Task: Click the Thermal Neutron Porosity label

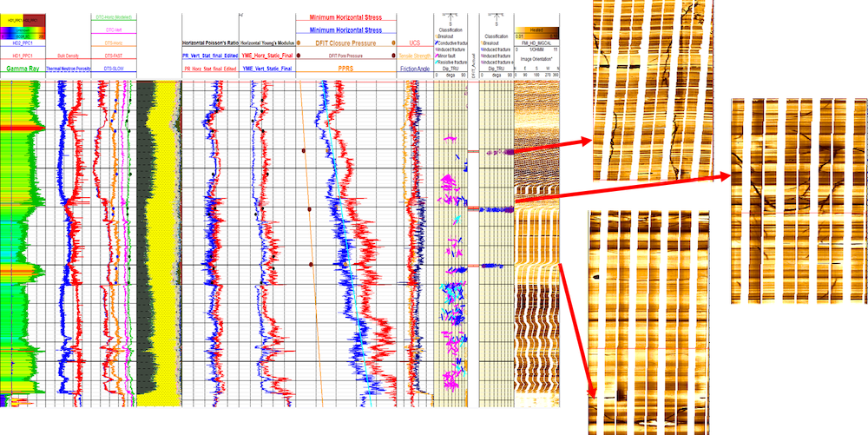Action: click(x=68, y=68)
